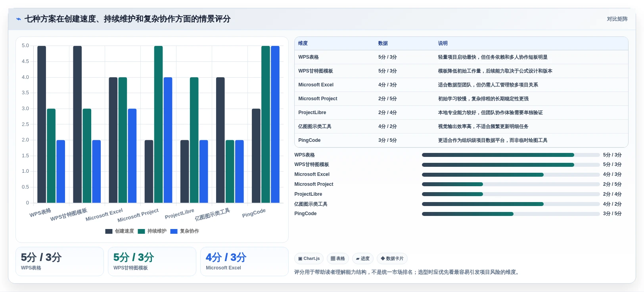Click the 更适合作为组织级项目数据平台 cell
644x292 pixels.
493,140
